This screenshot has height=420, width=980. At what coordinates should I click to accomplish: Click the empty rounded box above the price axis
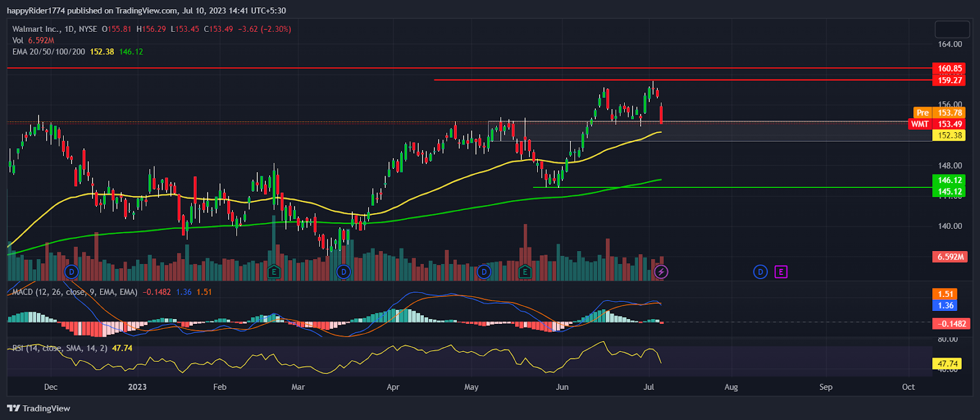[952, 29]
